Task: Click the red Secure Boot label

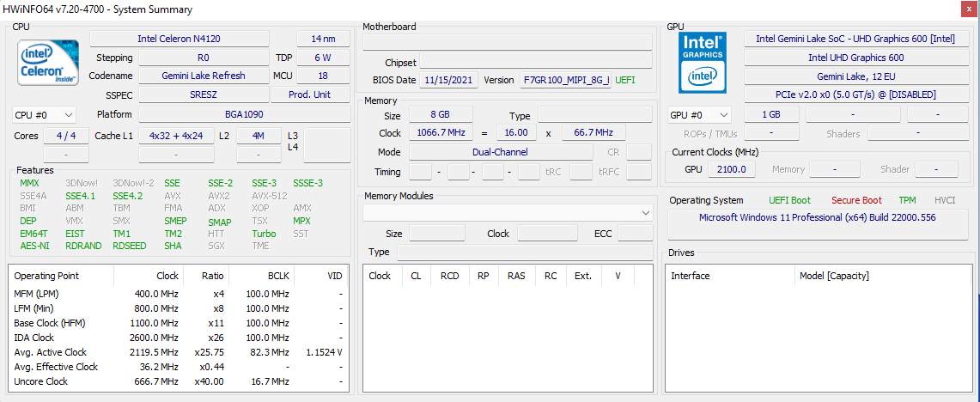Action: pos(856,200)
